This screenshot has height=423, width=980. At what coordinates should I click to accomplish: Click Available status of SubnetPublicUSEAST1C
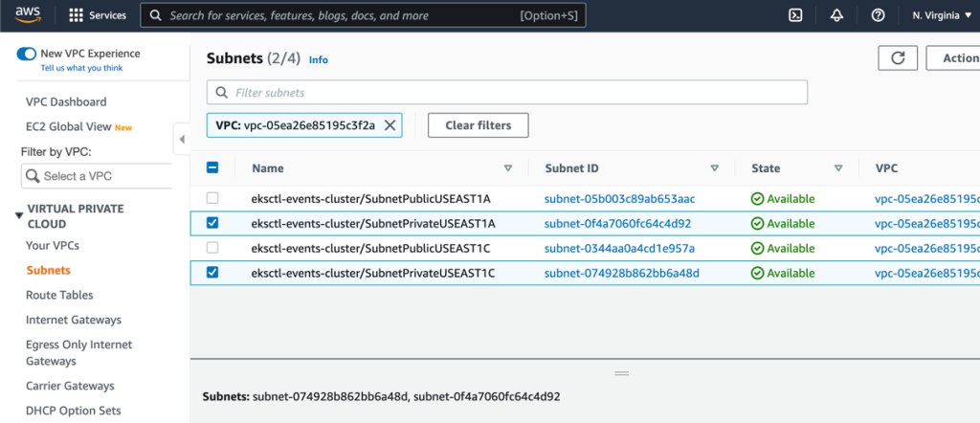(x=783, y=248)
